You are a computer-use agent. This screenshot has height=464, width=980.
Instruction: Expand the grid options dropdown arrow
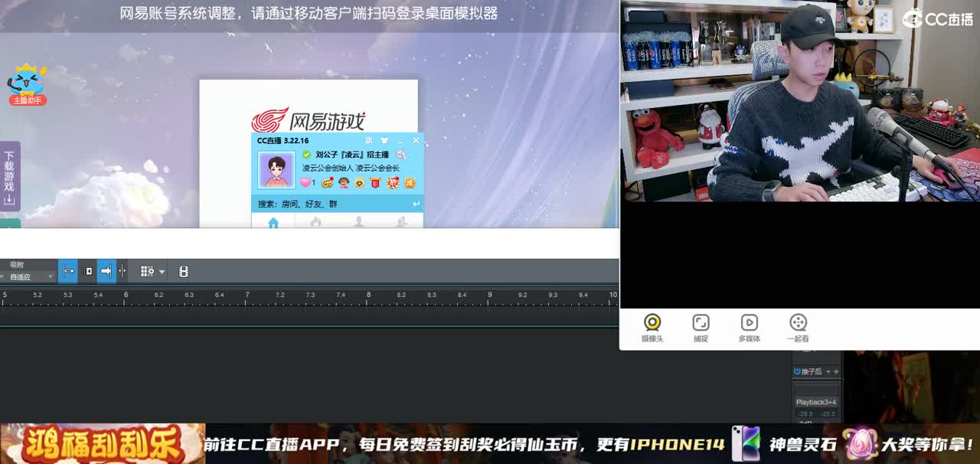[162, 272]
